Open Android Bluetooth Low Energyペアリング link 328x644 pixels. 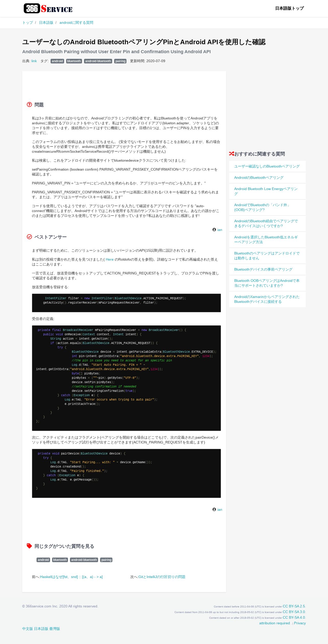click(266, 191)
